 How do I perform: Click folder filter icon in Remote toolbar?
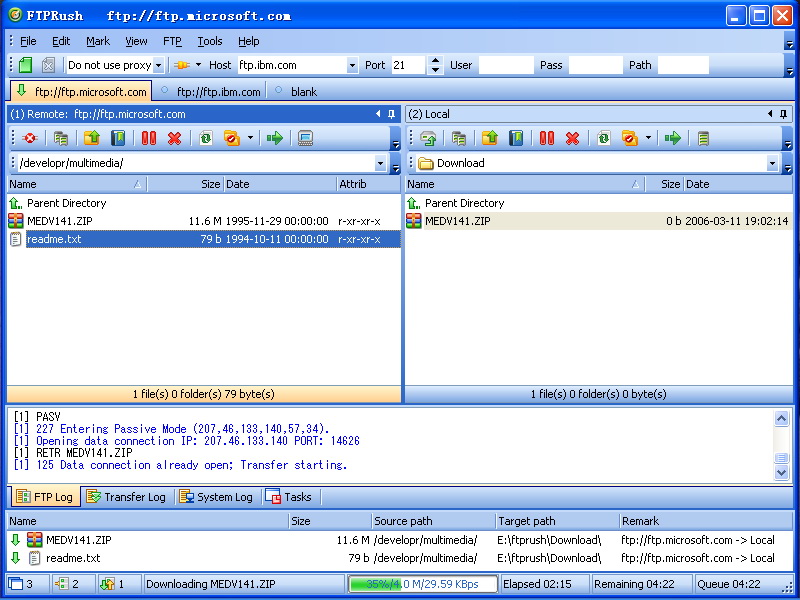click(x=232, y=138)
